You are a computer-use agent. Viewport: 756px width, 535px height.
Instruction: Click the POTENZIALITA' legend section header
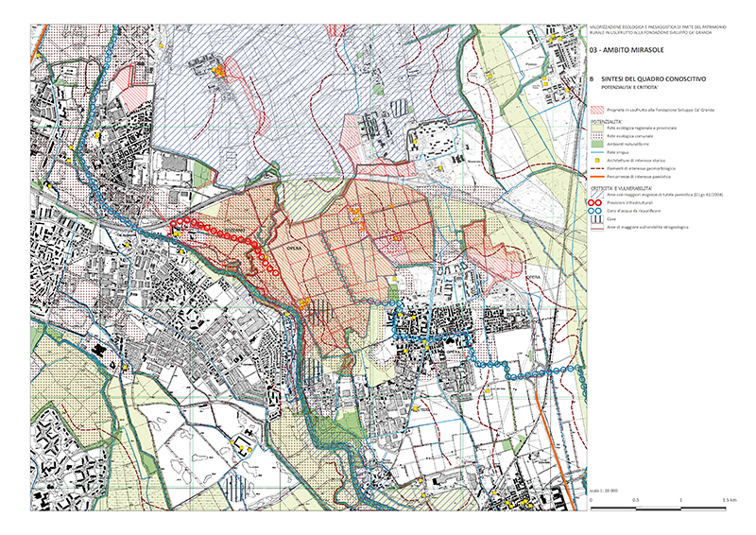(608, 123)
